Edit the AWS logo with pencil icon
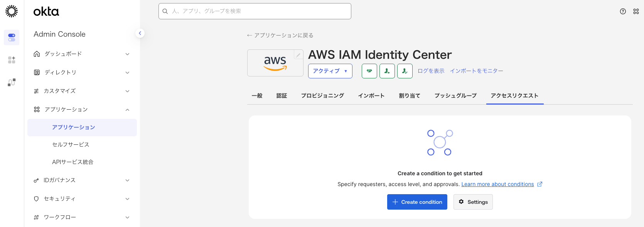The height and width of the screenshot is (227, 644). (298, 55)
